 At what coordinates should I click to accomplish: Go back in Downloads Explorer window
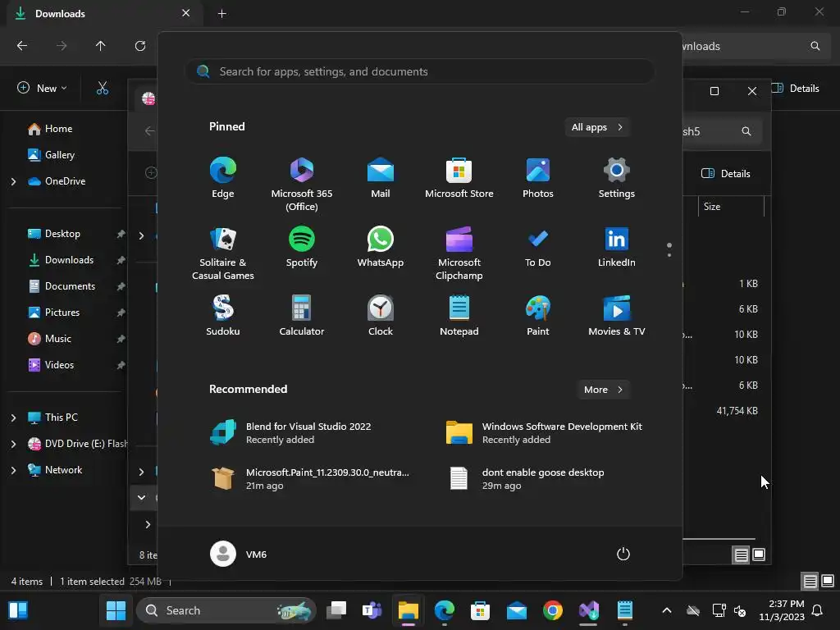tap(22, 46)
